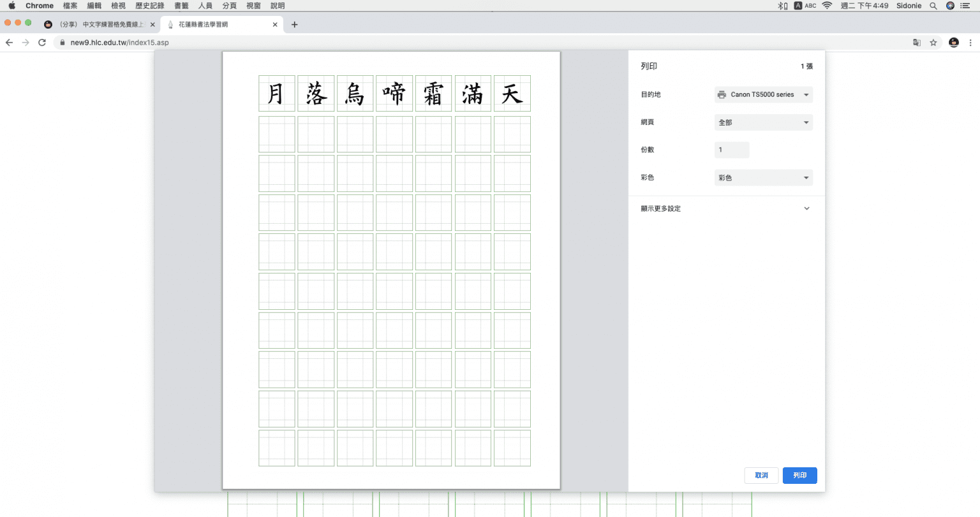Open the 人員 People menu

pyautogui.click(x=205, y=6)
